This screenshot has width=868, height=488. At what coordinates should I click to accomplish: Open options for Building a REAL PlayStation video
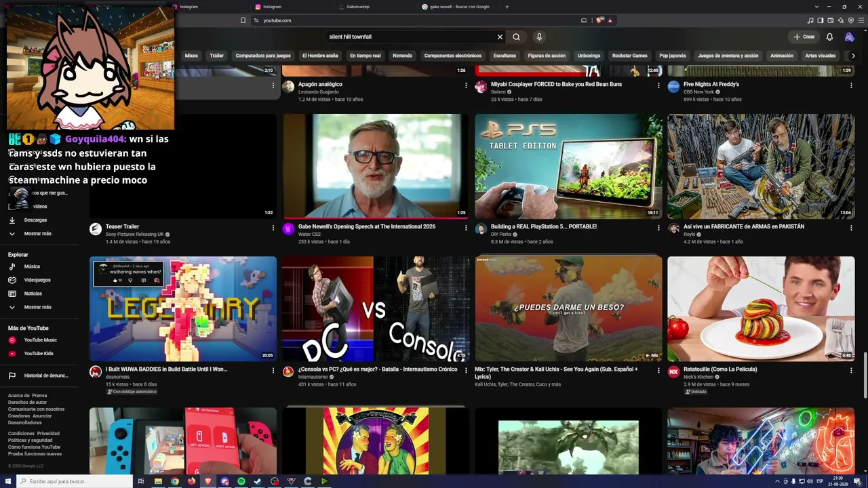(x=658, y=228)
